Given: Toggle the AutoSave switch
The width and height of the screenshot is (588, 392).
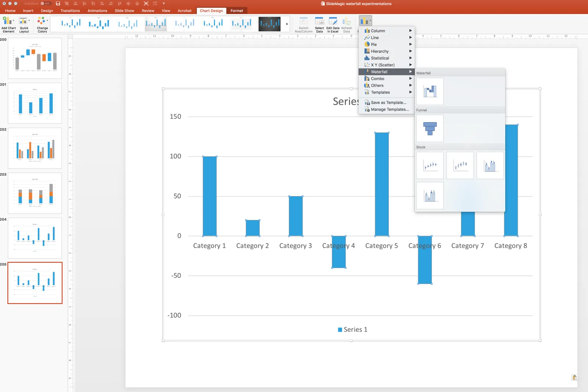Looking at the screenshot, I should tap(46, 3).
